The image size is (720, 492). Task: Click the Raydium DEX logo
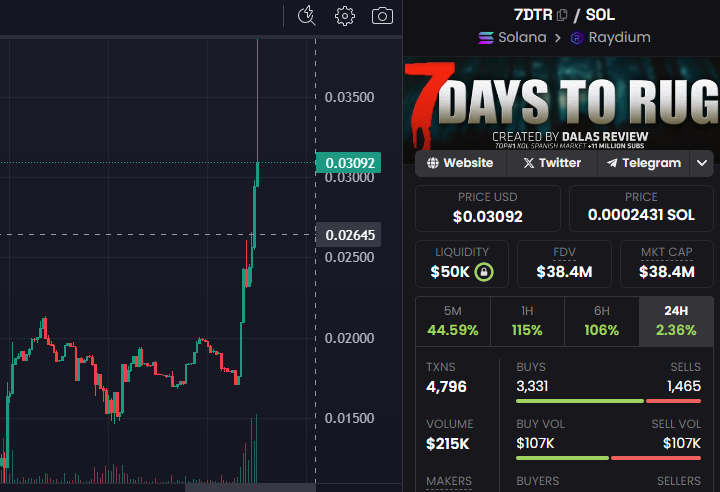(577, 38)
